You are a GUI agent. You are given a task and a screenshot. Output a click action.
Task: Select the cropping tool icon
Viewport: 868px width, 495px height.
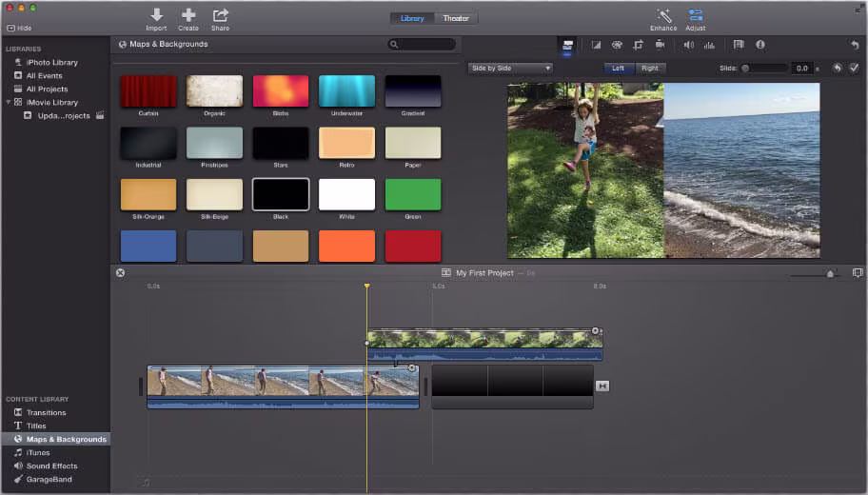tap(638, 45)
